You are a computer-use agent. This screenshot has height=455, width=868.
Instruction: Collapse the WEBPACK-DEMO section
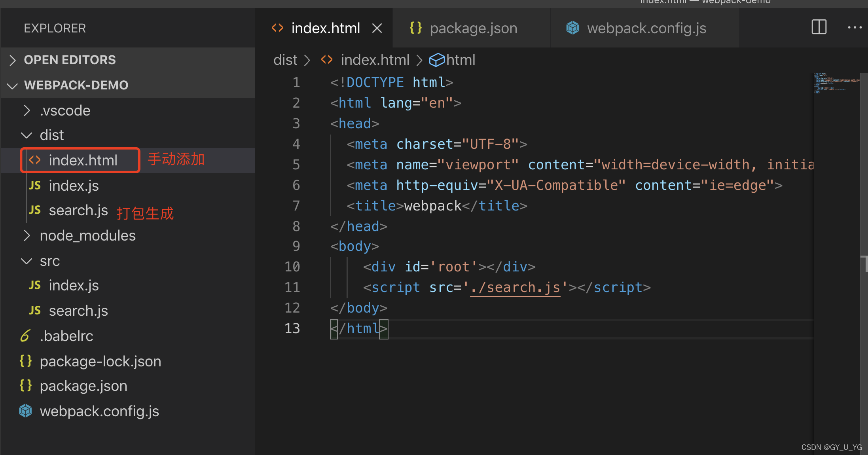click(x=13, y=85)
